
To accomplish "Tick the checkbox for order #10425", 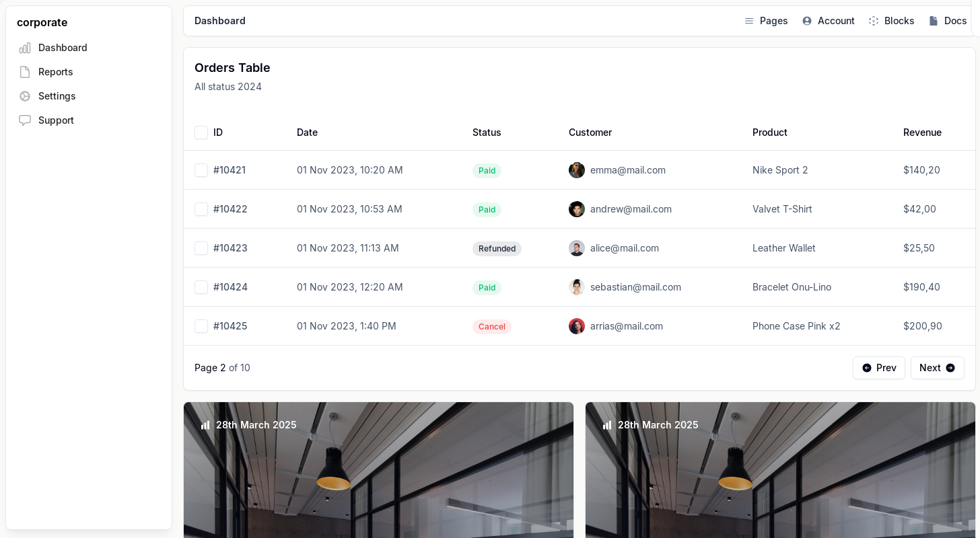I will coord(201,326).
